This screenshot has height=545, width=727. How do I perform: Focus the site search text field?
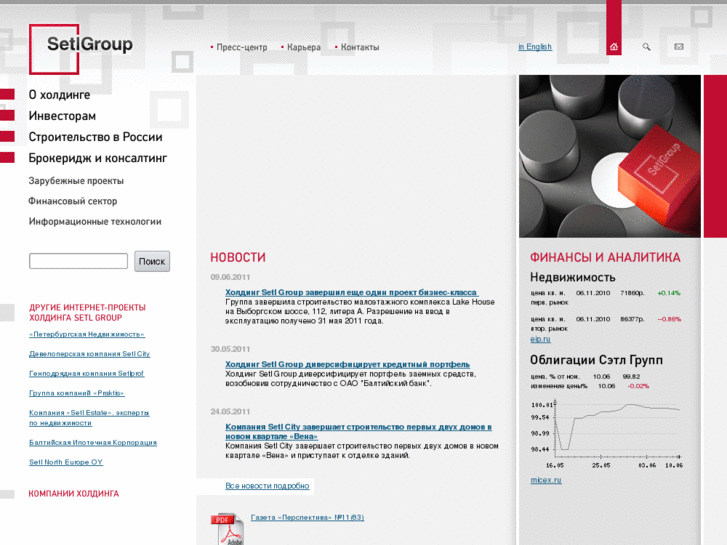[78, 261]
